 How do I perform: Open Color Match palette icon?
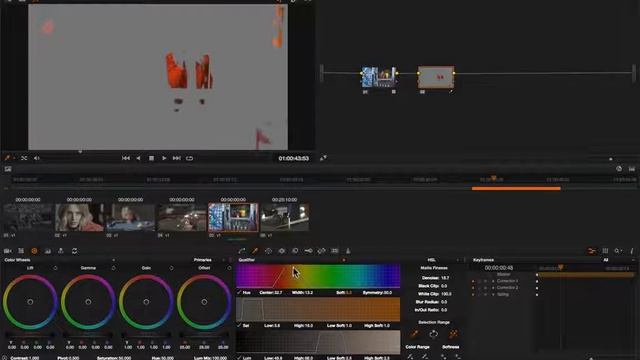pyautogui.click(x=21, y=251)
